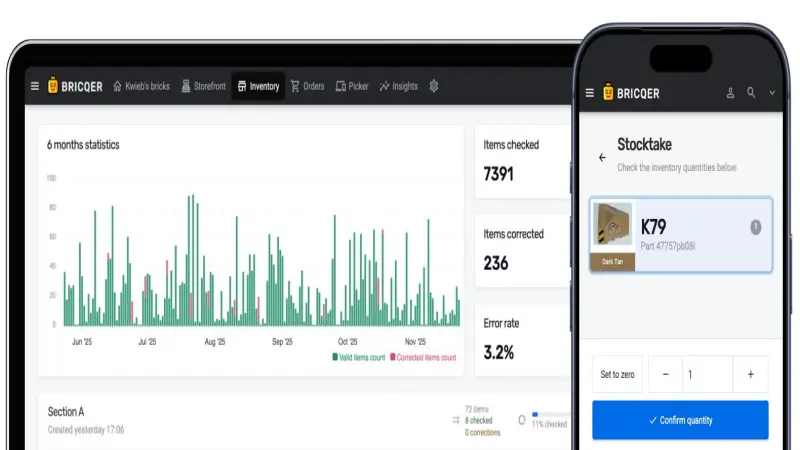This screenshot has height=450, width=800.
Task: Click the 'Sep '25' axis label
Action: coord(282,342)
